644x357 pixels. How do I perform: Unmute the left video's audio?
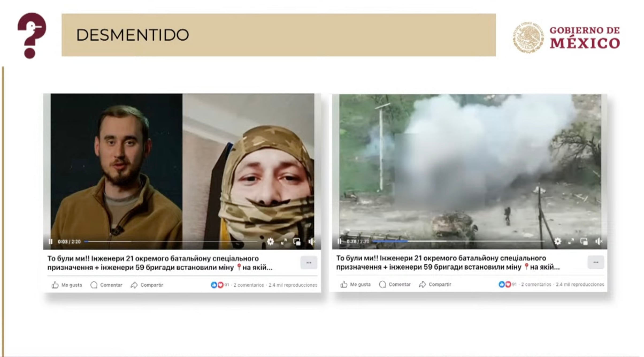[x=311, y=242]
